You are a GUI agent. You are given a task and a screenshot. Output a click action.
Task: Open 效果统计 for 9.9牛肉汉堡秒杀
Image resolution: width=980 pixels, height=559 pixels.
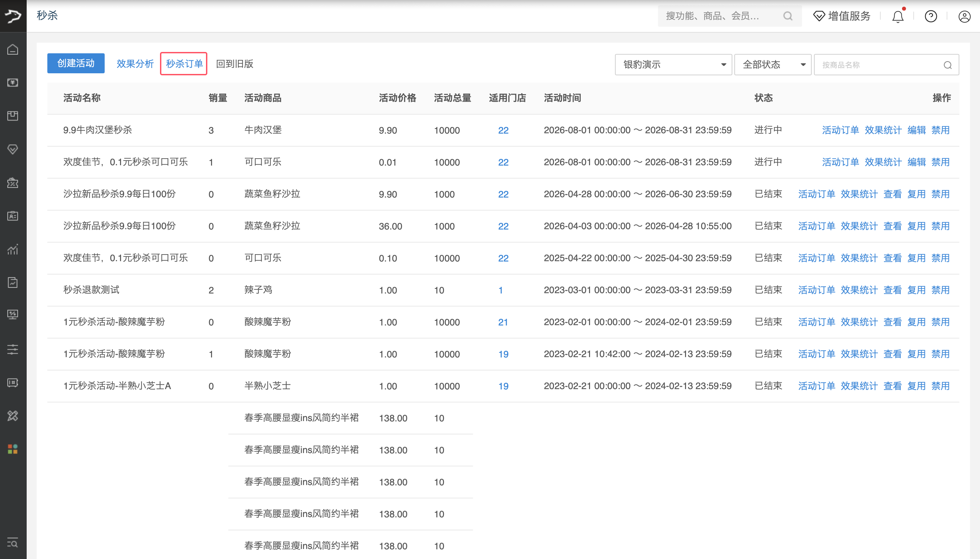pyautogui.click(x=883, y=130)
